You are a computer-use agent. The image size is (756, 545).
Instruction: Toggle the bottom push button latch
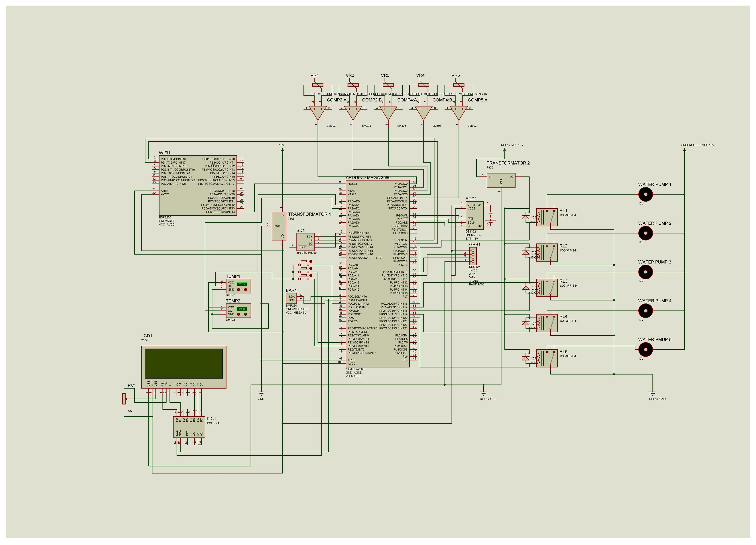coord(311,275)
